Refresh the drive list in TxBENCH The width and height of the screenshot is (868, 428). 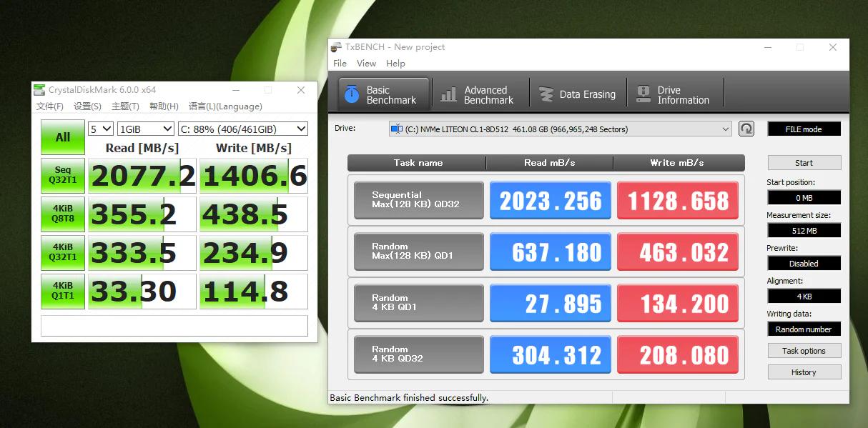coord(746,129)
